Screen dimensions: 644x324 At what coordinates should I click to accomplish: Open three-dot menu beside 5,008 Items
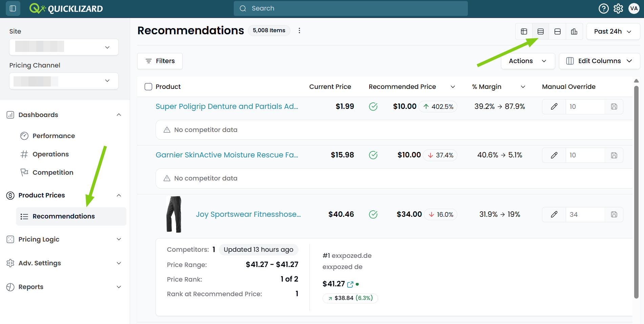pos(299,31)
